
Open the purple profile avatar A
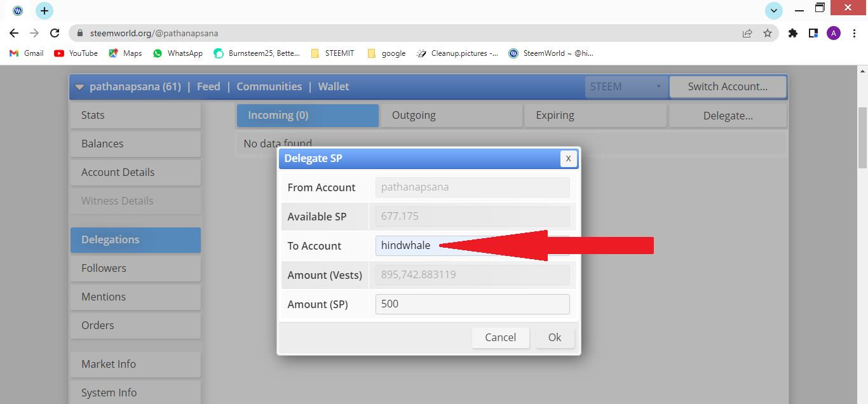pos(833,33)
